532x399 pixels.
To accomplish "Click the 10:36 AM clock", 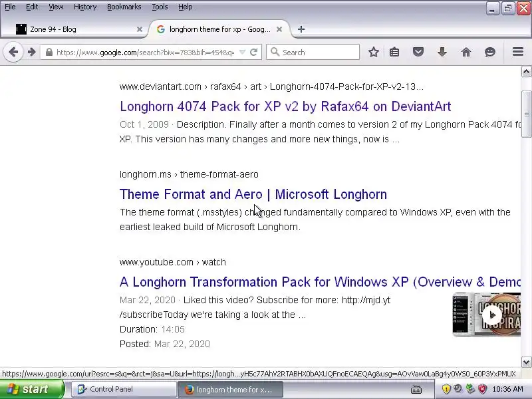I will (x=507, y=389).
